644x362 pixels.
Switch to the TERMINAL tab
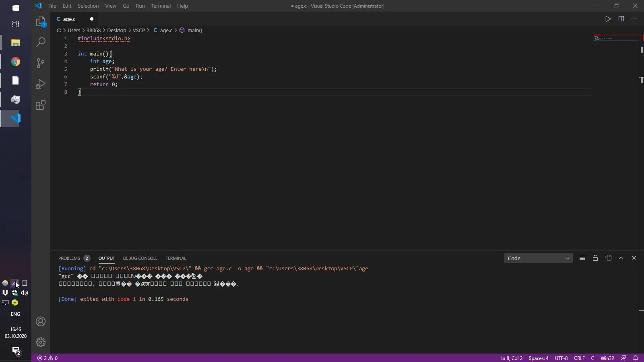coord(176,258)
